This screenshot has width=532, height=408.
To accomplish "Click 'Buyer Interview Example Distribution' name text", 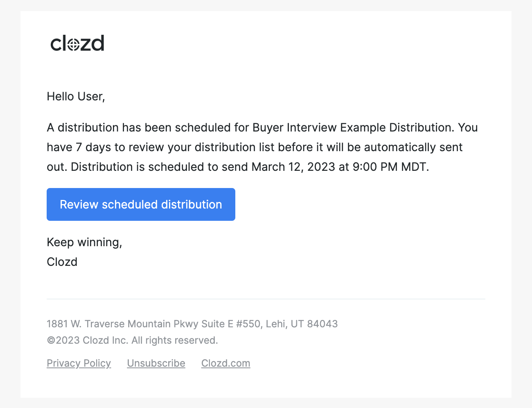I will click(x=353, y=127).
